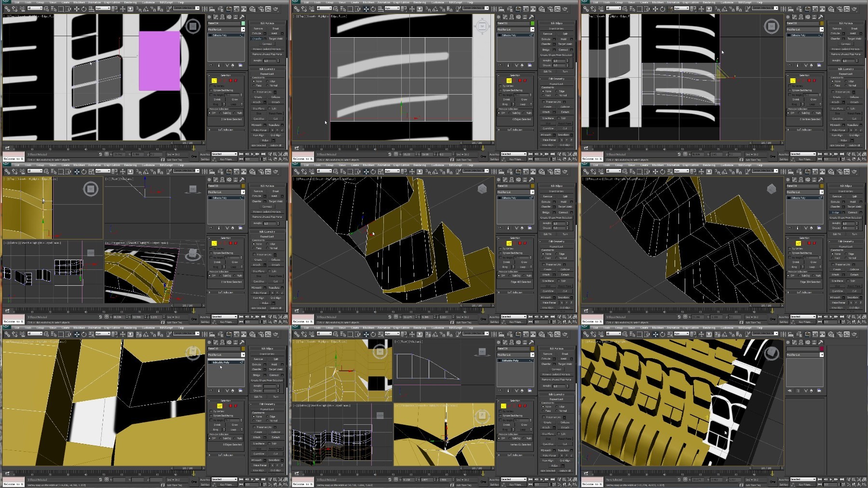Click the Set Key button in top-right screenshot

click(x=784, y=159)
